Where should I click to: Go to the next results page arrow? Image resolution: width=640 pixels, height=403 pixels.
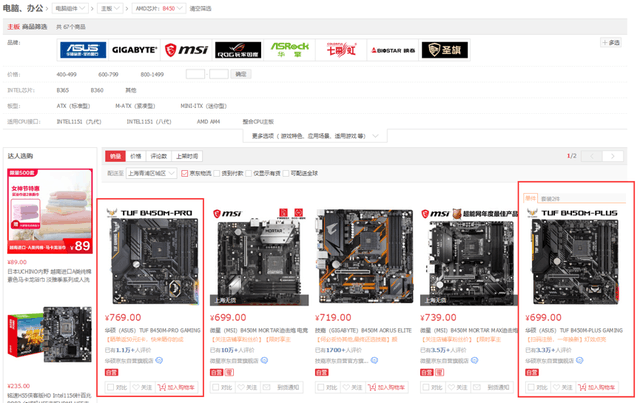coord(613,156)
